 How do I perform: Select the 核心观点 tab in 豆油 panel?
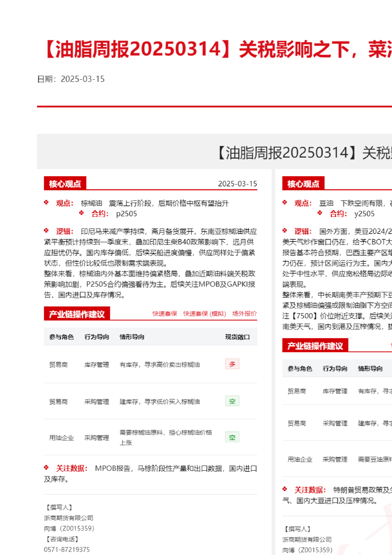pos(303,184)
